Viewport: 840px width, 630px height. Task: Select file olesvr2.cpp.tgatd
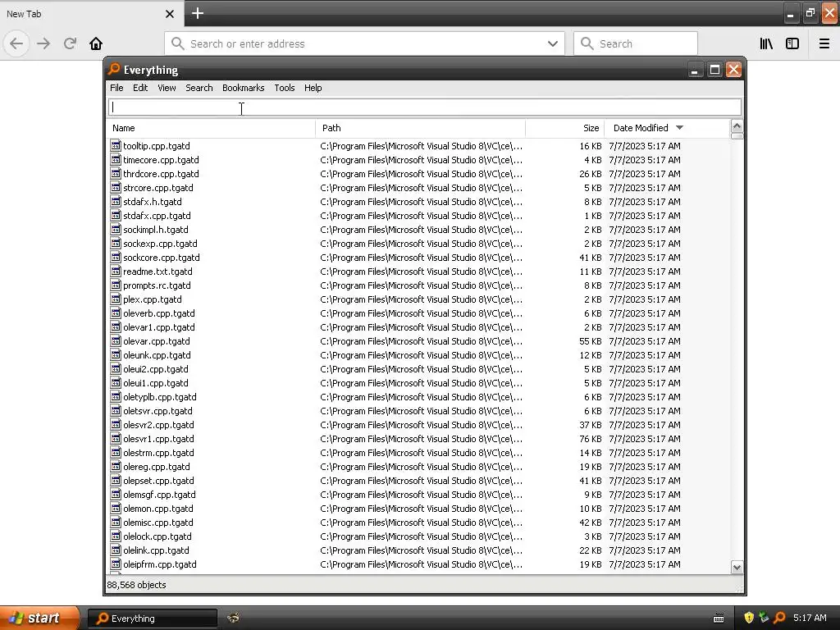click(158, 425)
